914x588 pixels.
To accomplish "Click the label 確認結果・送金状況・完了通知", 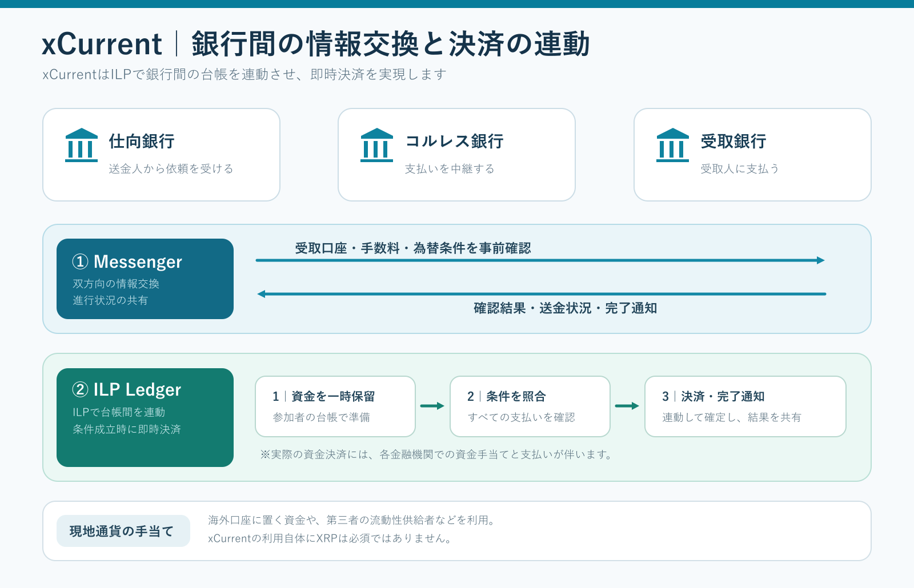I will (x=566, y=308).
